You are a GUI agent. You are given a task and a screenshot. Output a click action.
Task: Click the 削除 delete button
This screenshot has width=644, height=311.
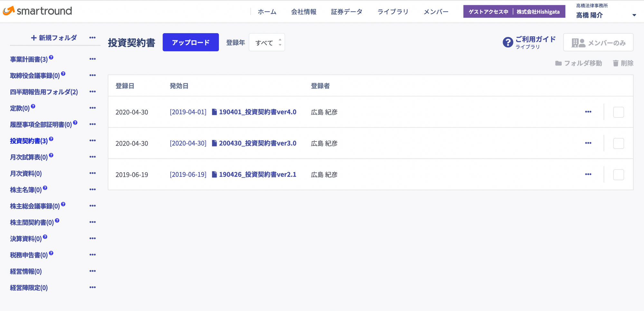623,63
